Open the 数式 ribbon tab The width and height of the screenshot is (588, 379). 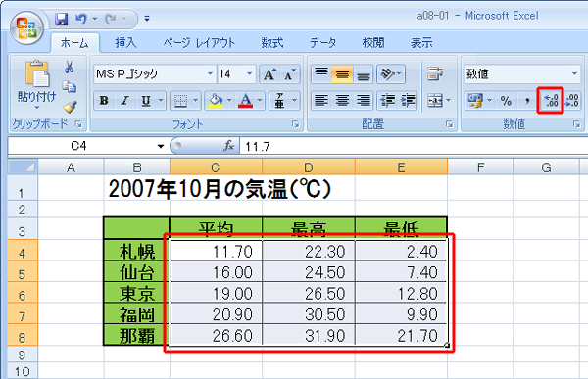click(x=272, y=43)
